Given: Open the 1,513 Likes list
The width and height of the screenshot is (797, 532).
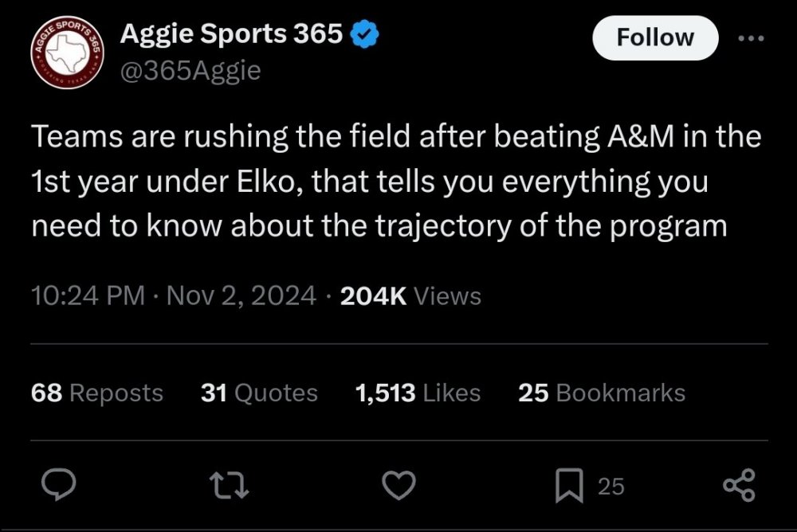Looking at the screenshot, I should [417, 393].
